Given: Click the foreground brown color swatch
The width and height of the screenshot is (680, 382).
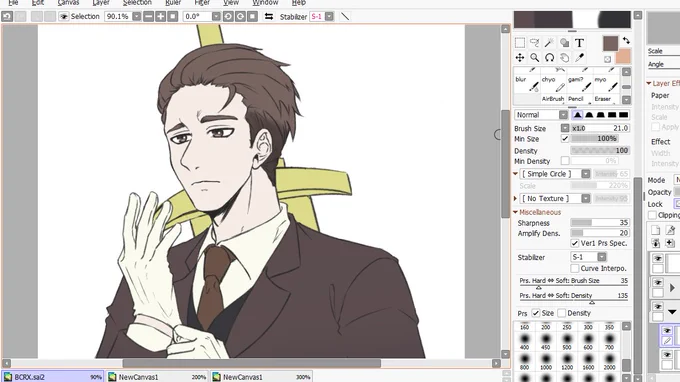Looking at the screenshot, I should (x=610, y=43).
